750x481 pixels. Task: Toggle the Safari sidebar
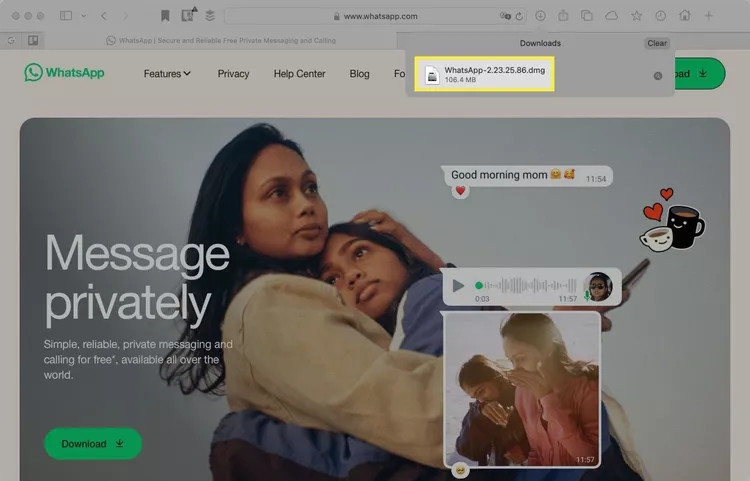click(x=66, y=16)
